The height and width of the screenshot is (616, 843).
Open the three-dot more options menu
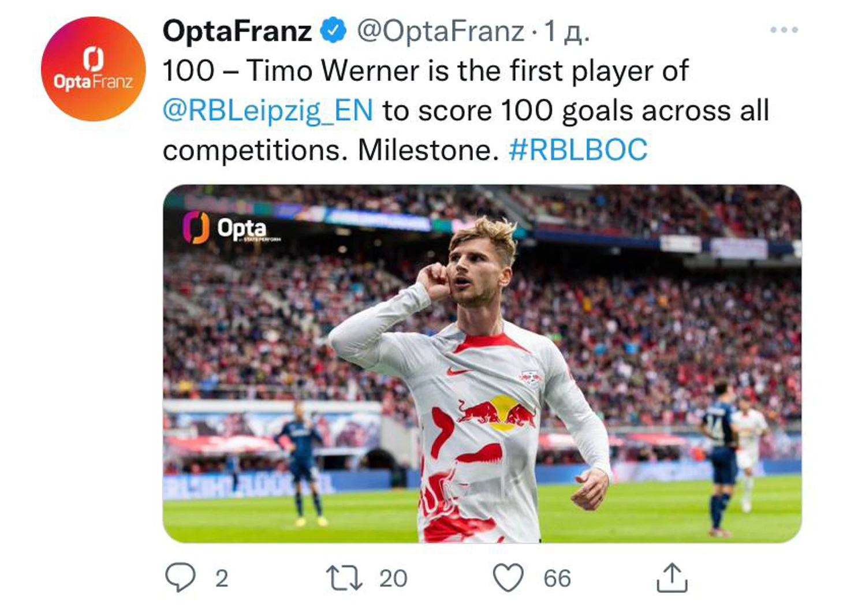pos(784,29)
